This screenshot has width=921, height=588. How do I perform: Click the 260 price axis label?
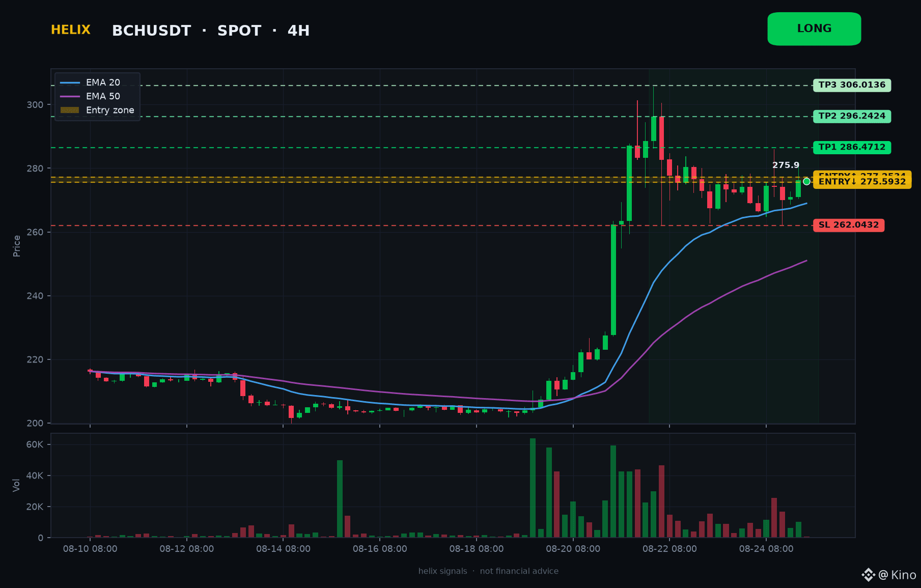35,232
